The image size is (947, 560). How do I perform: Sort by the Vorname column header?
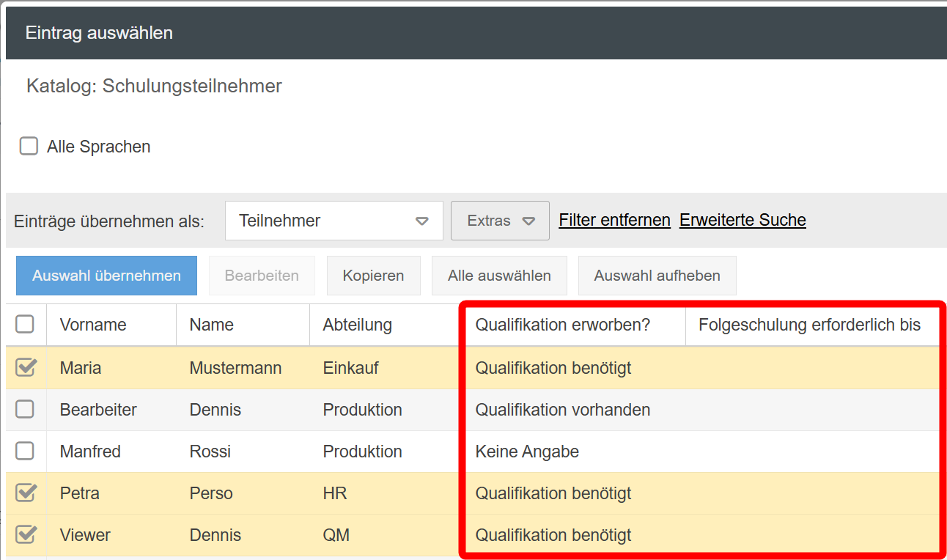coord(93,325)
